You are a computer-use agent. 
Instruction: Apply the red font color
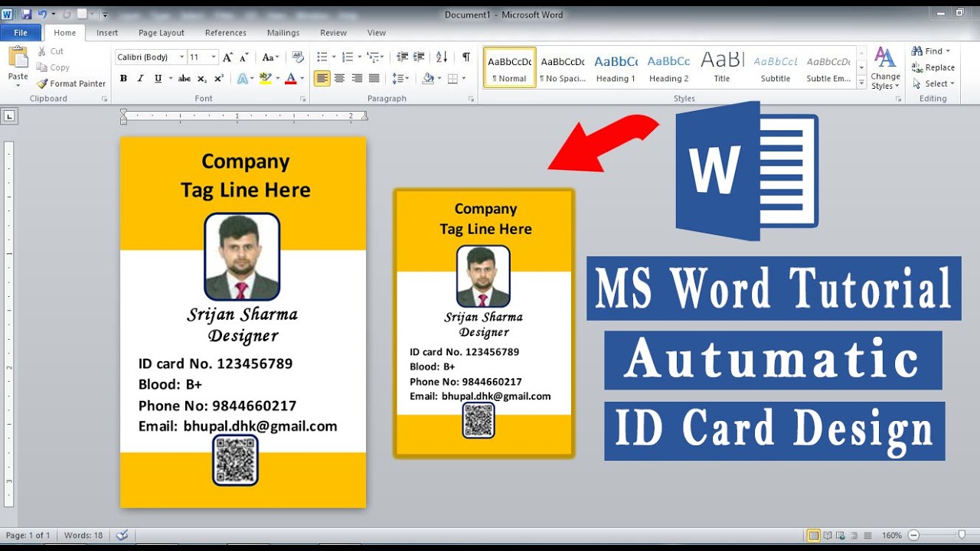click(x=290, y=78)
